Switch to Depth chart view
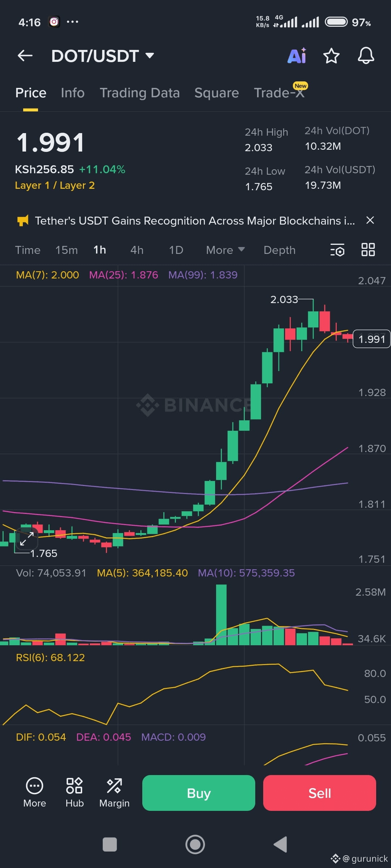Screen dimensions: 391x868 [x=279, y=250]
